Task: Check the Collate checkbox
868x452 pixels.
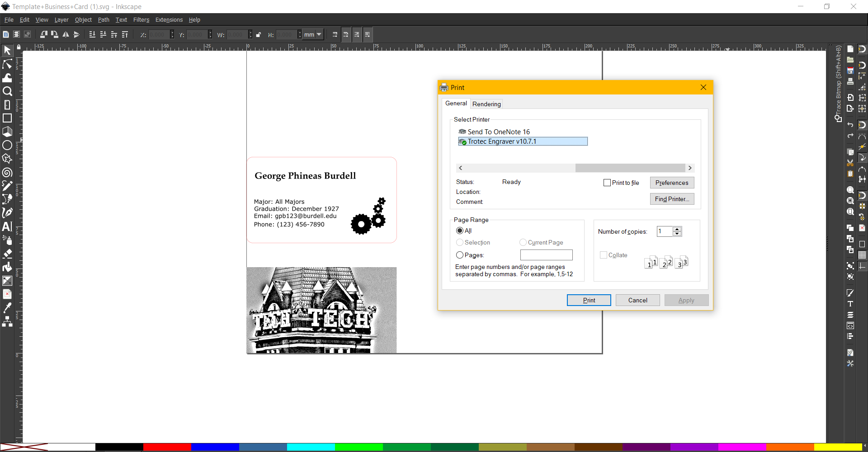Action: click(x=604, y=255)
